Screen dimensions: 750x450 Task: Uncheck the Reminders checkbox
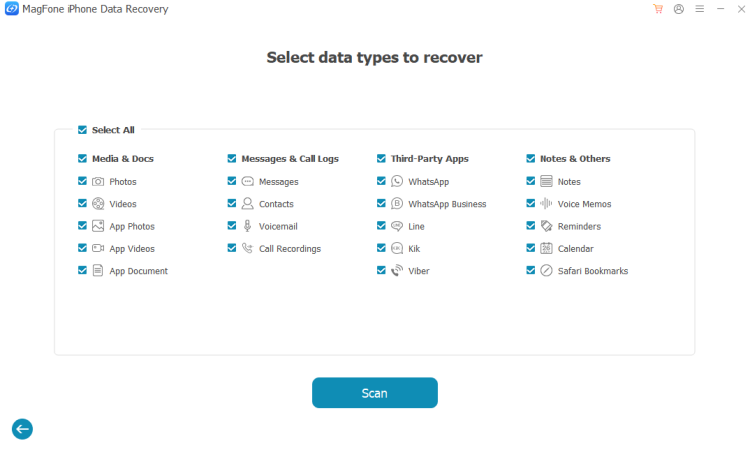(530, 225)
